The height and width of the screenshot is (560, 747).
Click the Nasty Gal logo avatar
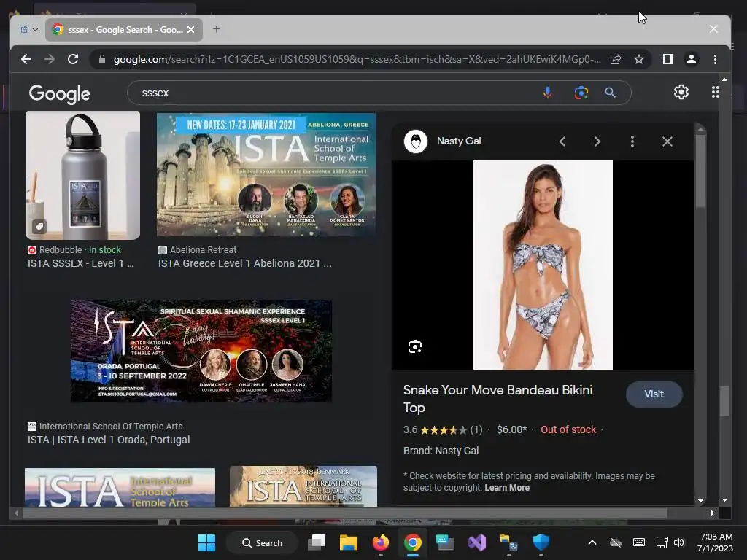click(x=415, y=141)
